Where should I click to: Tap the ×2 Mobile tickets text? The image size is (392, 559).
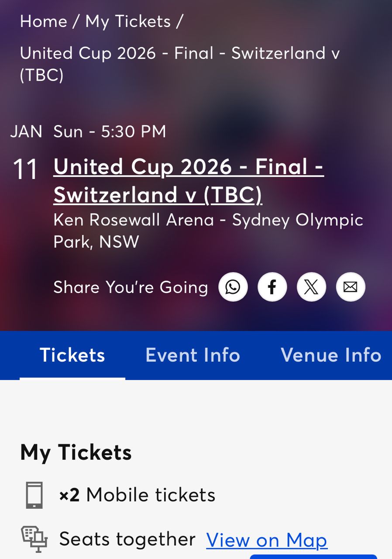click(137, 495)
